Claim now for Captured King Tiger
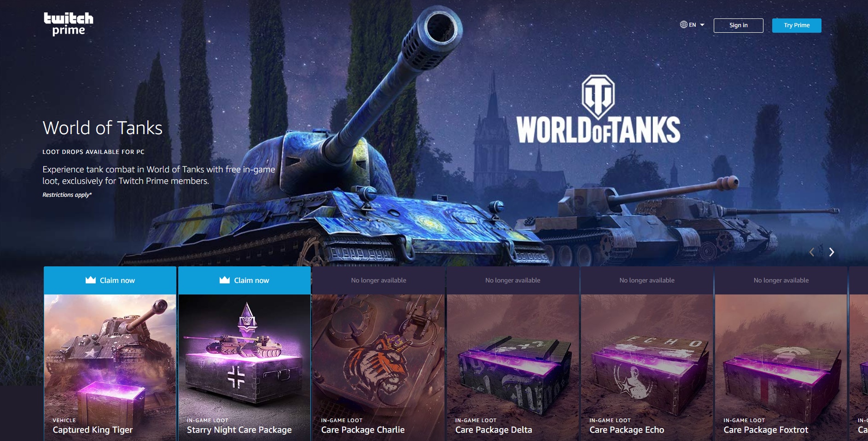The image size is (868, 441). coord(110,280)
